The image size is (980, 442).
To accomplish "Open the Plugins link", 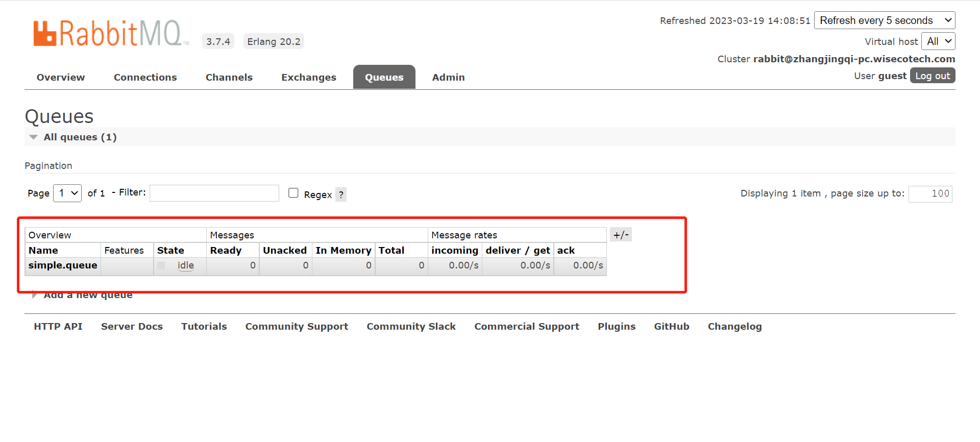I will pyautogui.click(x=617, y=327).
